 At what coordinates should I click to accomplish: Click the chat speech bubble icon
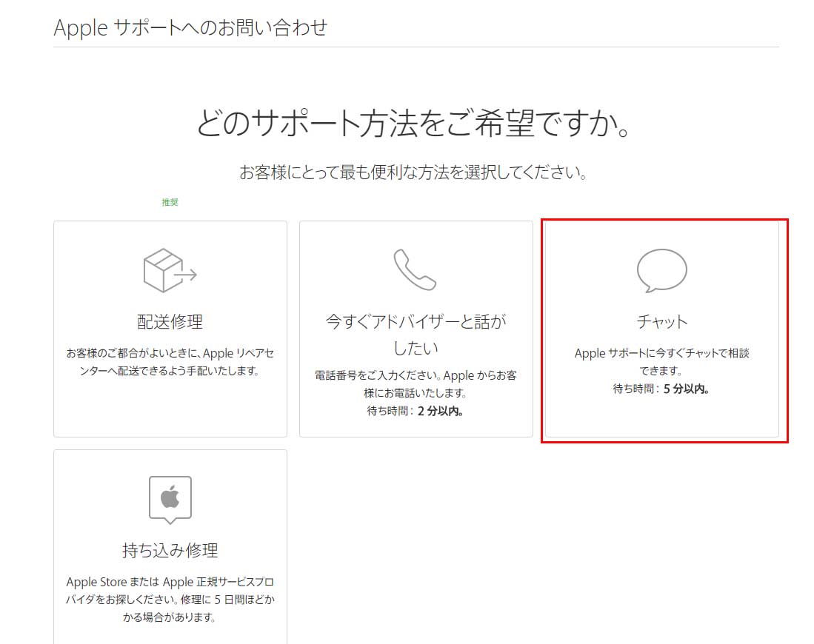click(x=661, y=271)
